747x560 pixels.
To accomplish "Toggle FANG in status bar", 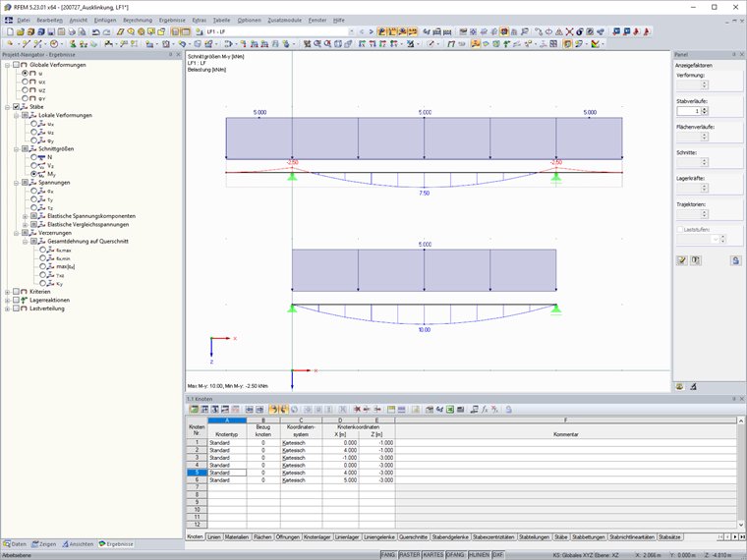I will 388,555.
